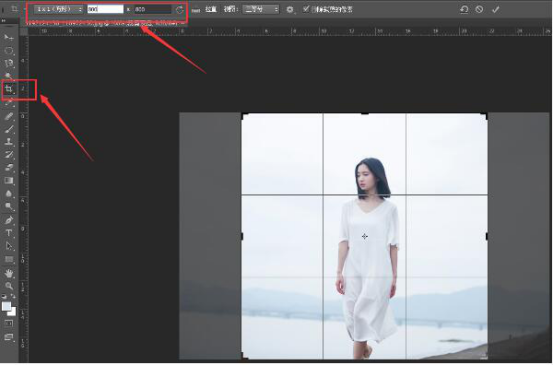Reset the crop box with undo arrow
This screenshot has height=366, width=554.
click(464, 9)
